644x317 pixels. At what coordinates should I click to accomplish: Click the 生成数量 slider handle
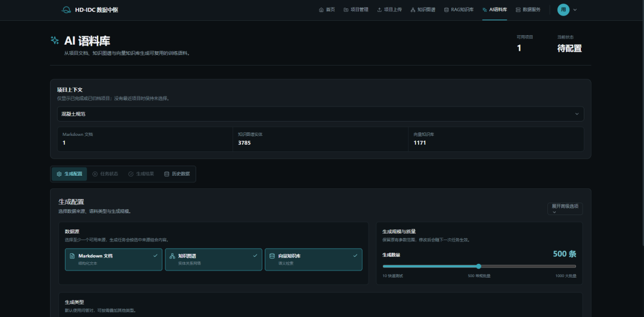478,266
